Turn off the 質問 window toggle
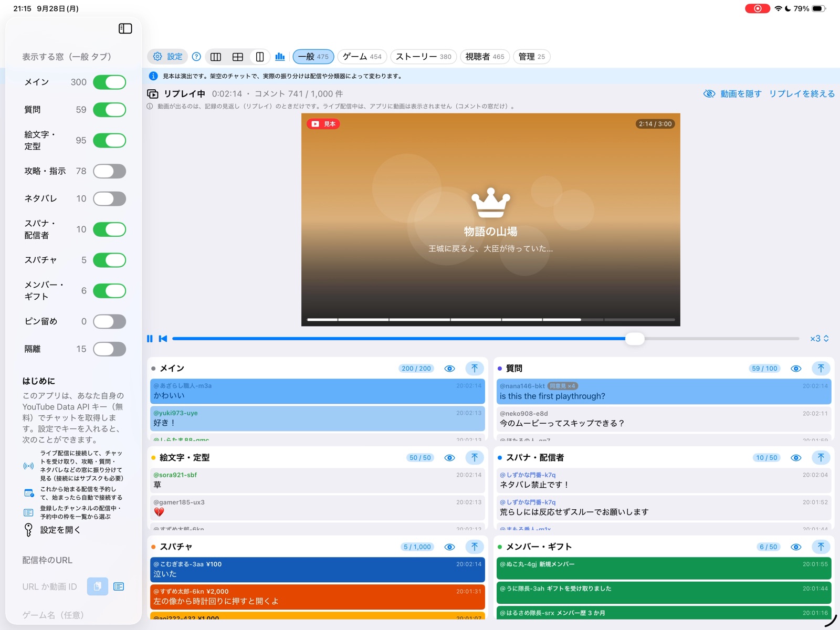The width and height of the screenshot is (840, 630). pyautogui.click(x=110, y=110)
